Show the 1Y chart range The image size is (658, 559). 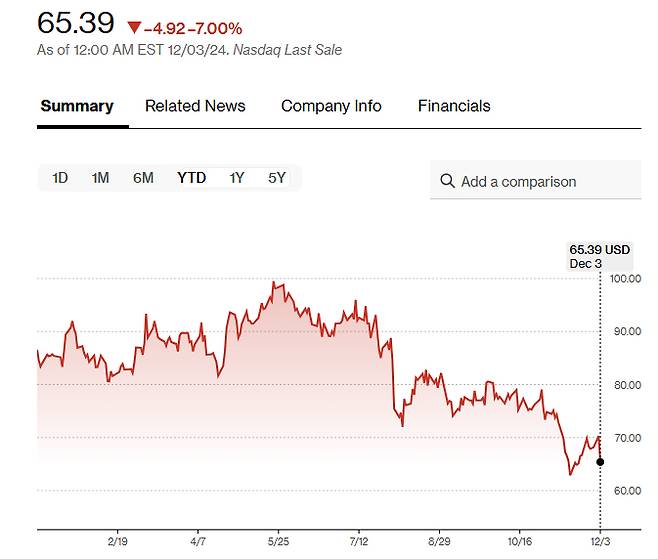(237, 178)
